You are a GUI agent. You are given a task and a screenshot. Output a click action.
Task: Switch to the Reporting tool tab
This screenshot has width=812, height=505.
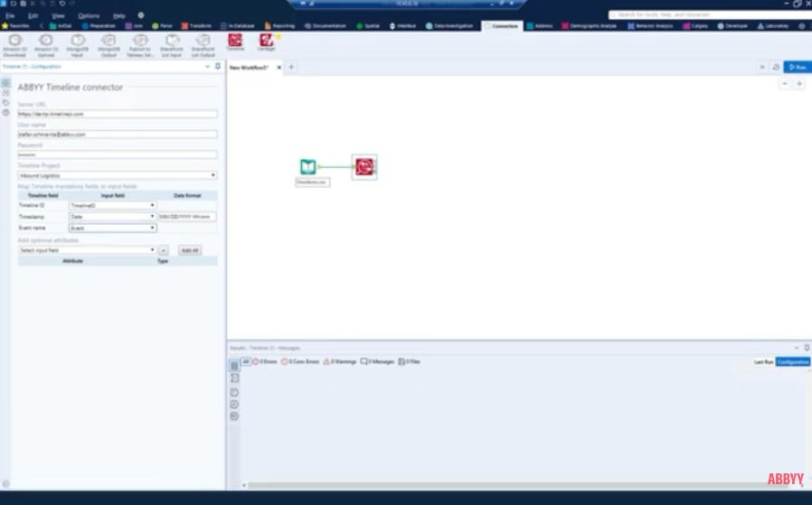279,26
